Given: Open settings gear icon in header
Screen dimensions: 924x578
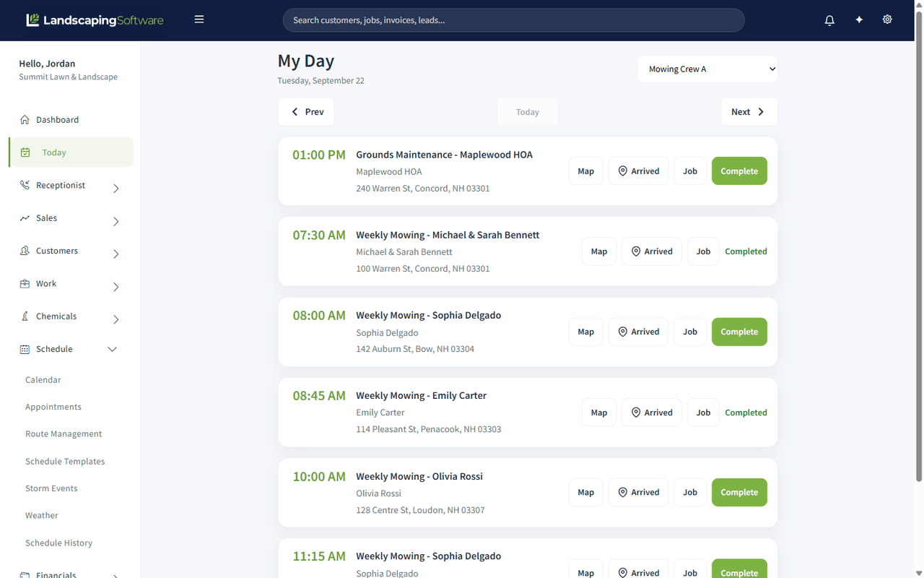Looking at the screenshot, I should click(x=887, y=20).
